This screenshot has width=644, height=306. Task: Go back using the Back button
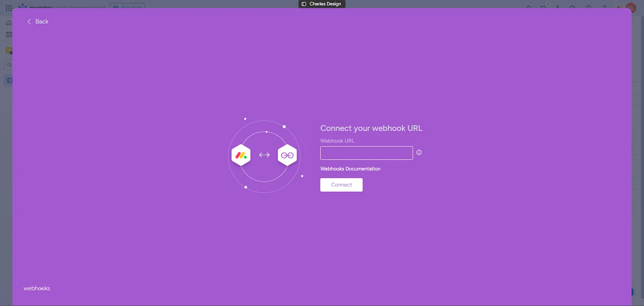point(37,22)
